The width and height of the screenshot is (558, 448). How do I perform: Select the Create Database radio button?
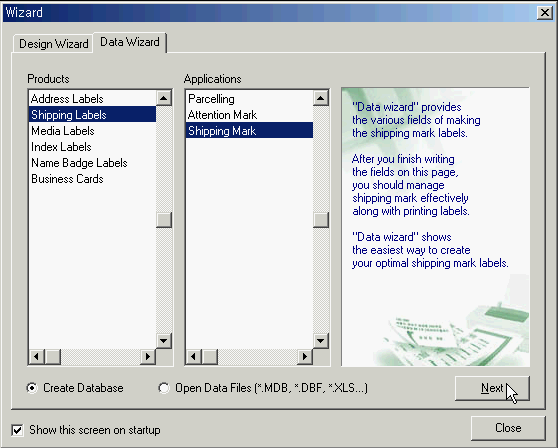tap(32, 388)
